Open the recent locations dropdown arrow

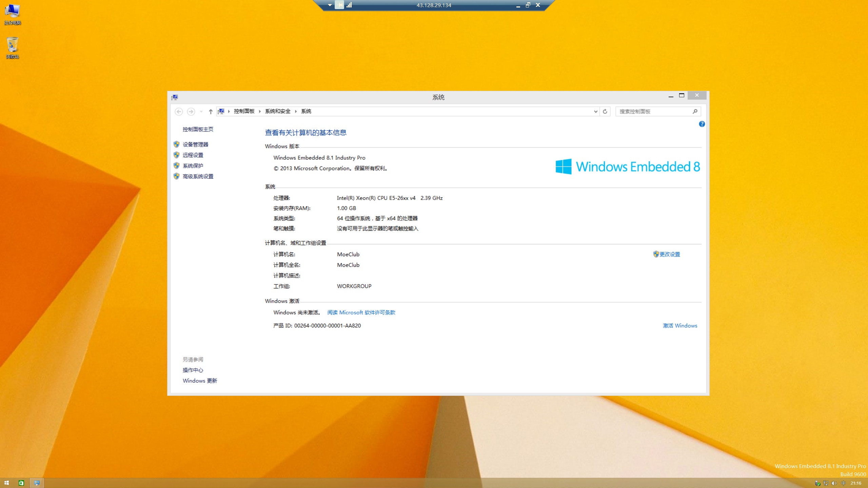click(x=201, y=111)
